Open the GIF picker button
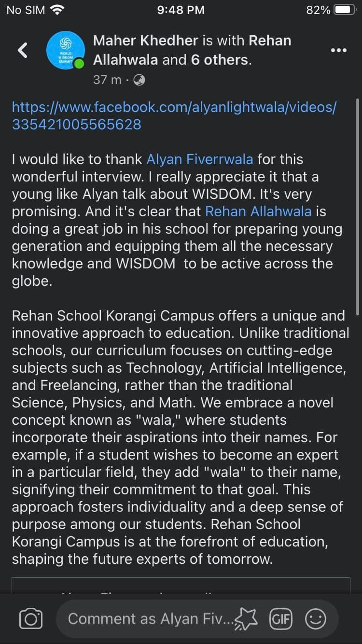This screenshot has height=644, width=362. (x=281, y=619)
